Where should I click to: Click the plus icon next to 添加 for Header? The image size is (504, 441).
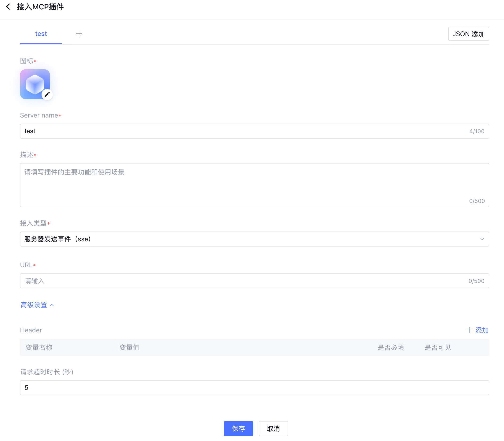[x=470, y=330]
